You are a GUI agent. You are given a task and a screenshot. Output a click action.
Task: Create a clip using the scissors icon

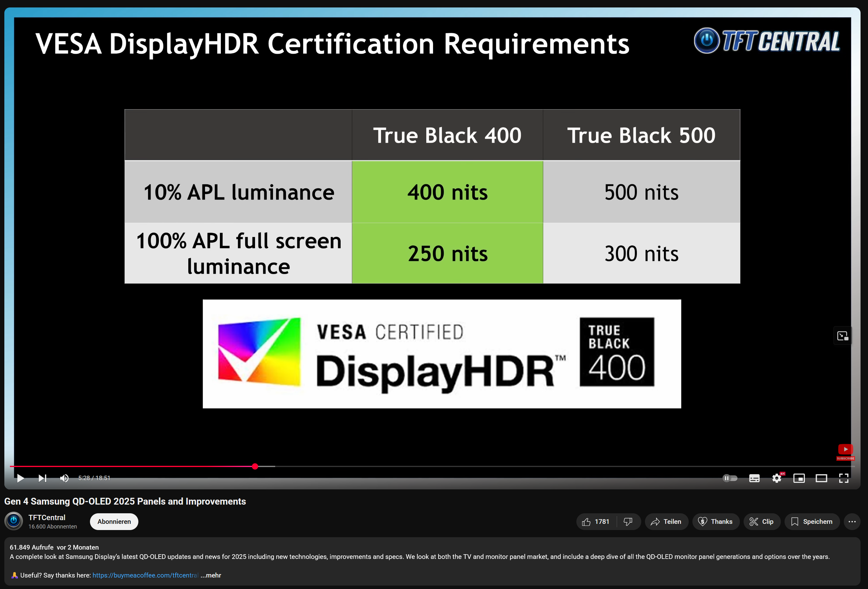(x=762, y=521)
